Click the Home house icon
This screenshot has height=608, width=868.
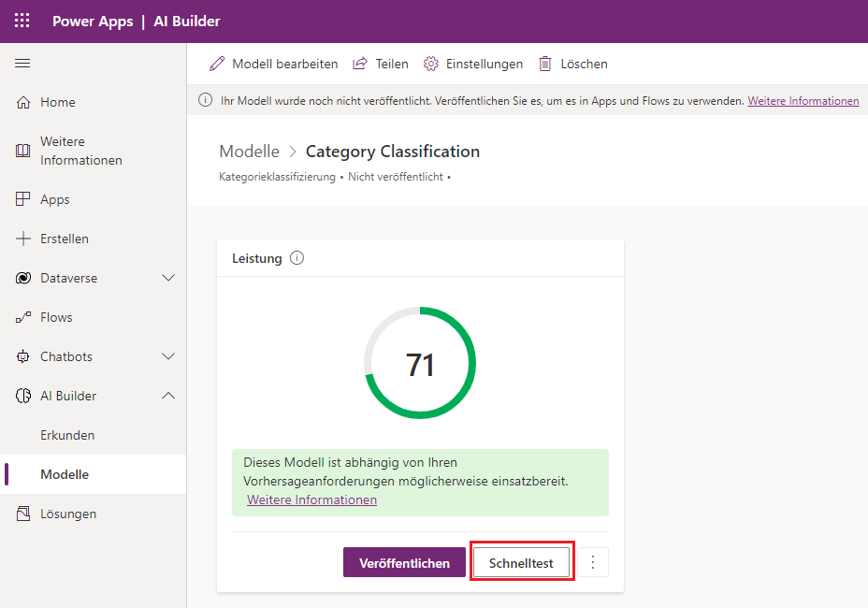coord(23,103)
